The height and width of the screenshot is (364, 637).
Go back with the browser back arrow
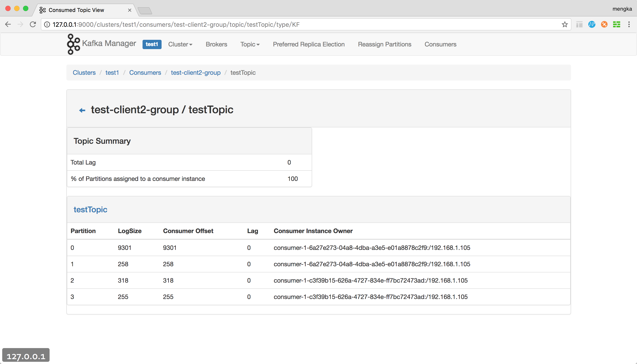click(8, 25)
